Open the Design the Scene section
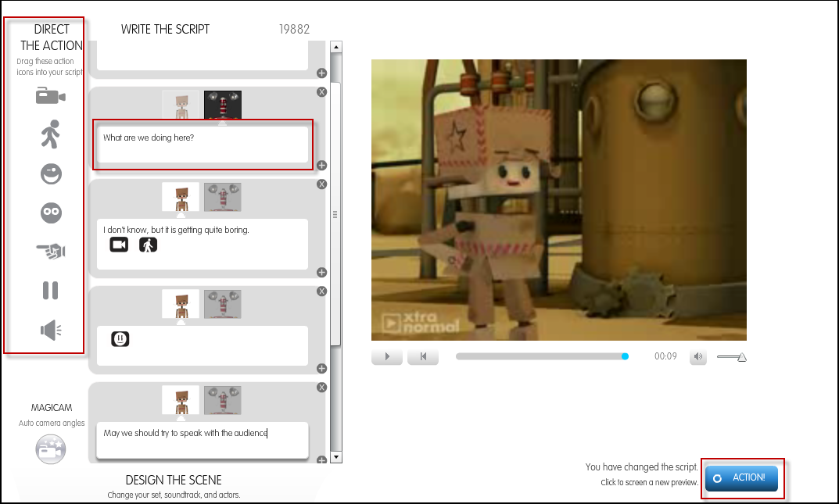 tap(174, 480)
